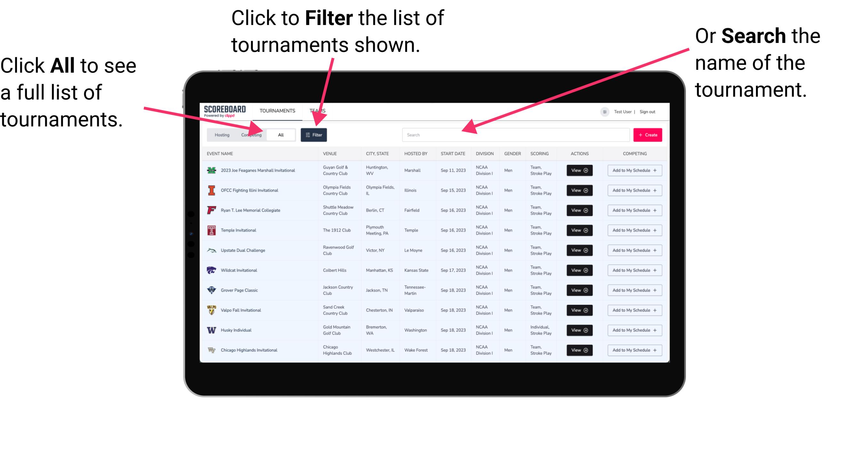Toggle the Competing filter tab
Screen dimensions: 868x467
(251, 134)
